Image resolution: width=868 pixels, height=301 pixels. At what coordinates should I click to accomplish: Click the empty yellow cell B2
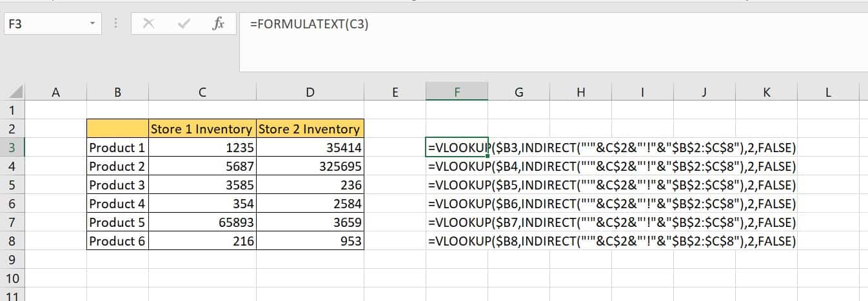tap(117, 129)
